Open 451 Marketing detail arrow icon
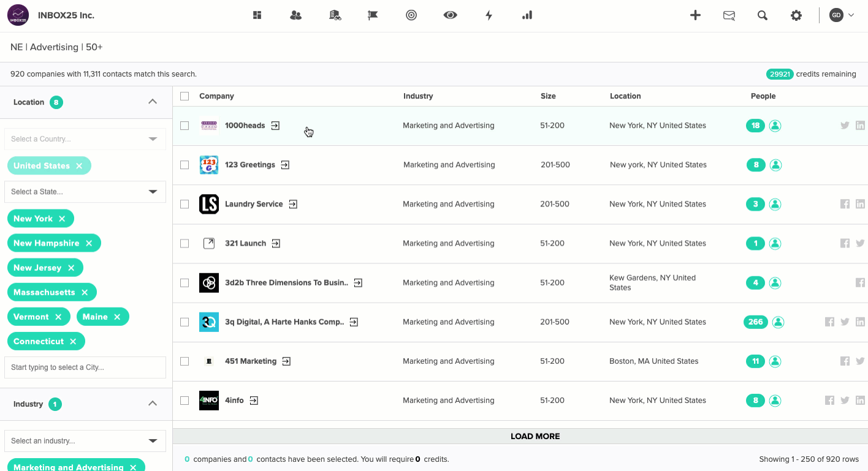The width and height of the screenshot is (868, 471). [286, 361]
